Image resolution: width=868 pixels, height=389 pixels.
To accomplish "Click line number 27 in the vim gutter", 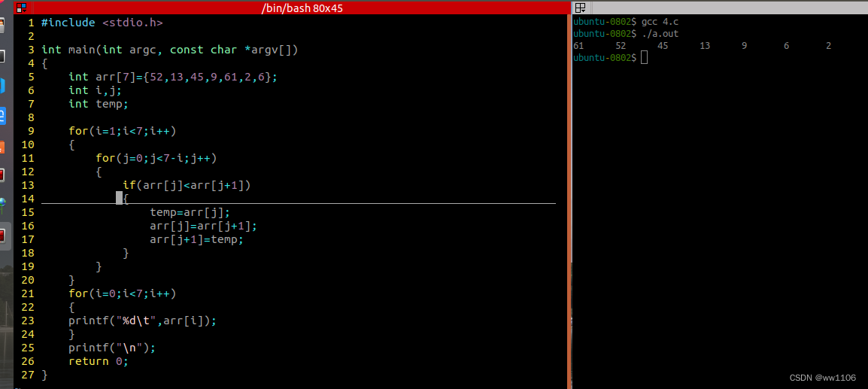I will click(28, 375).
